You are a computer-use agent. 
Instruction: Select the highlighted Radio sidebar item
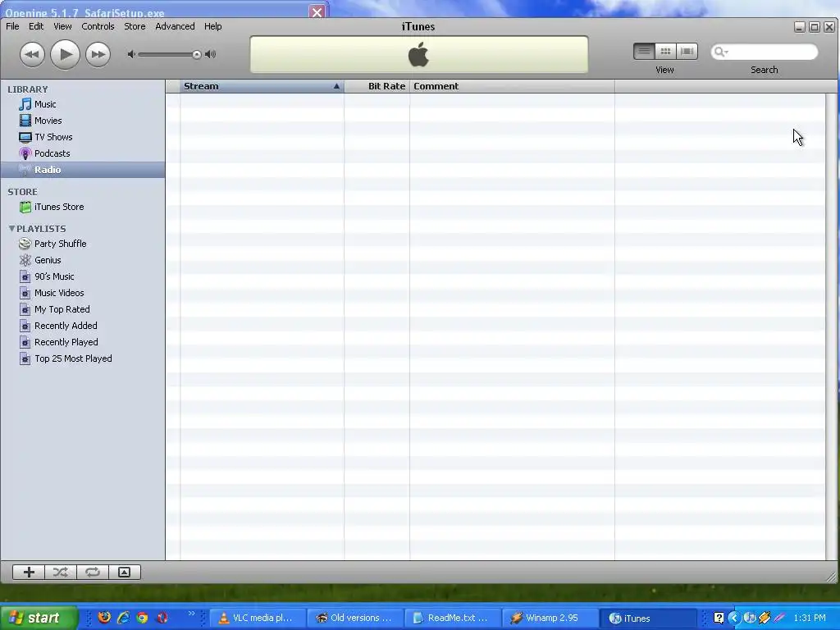[x=83, y=170]
